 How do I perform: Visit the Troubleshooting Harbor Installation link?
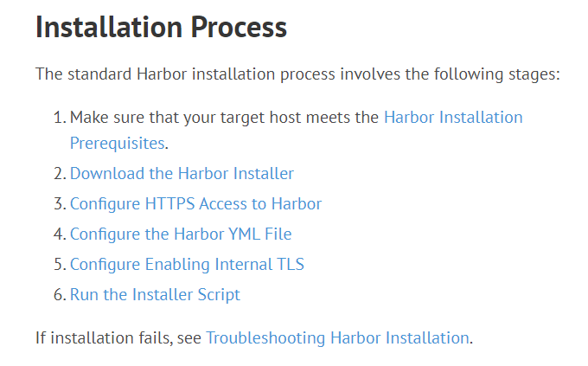pyautogui.click(x=337, y=337)
